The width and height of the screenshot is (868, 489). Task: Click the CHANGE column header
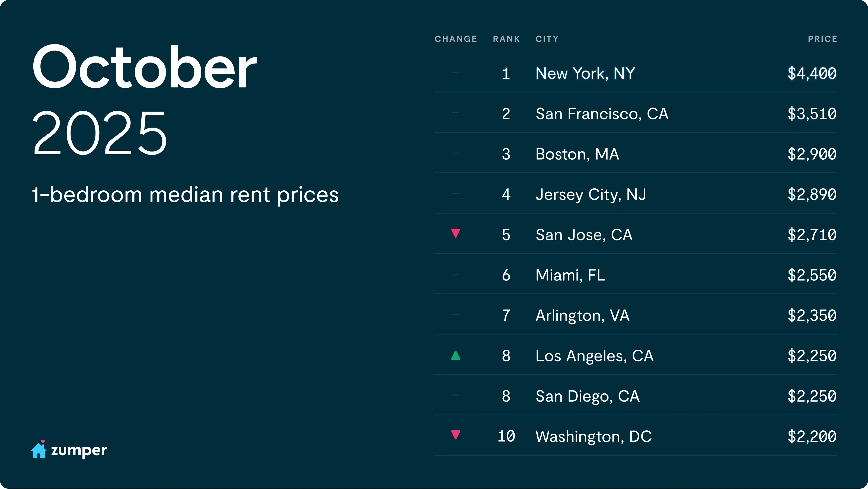[x=456, y=39]
